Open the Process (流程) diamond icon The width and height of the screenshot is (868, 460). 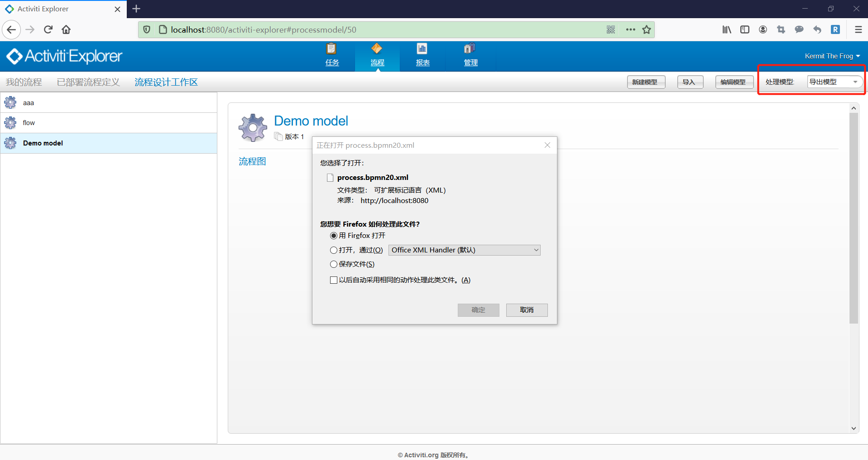377,48
